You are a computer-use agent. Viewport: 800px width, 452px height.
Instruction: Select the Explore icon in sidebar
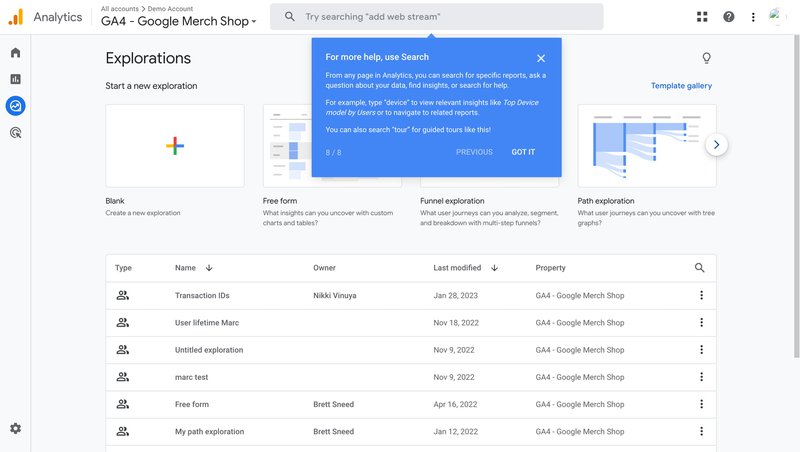tap(15, 105)
